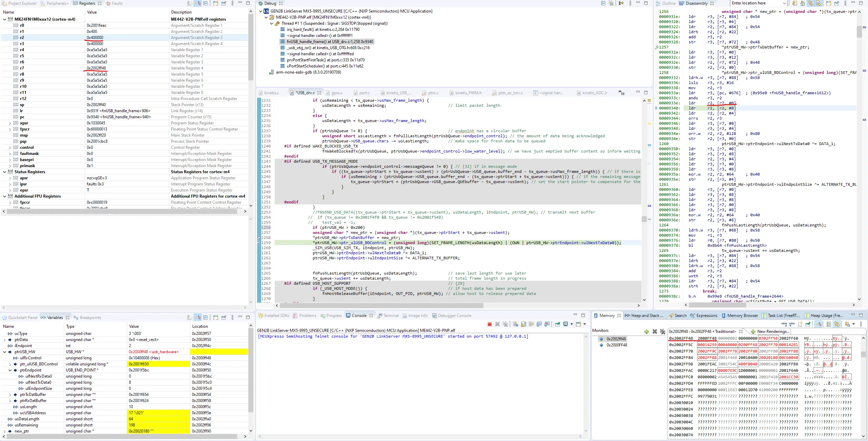Click the Remove All Terminated Launches icon in Debug

[x=611, y=3]
